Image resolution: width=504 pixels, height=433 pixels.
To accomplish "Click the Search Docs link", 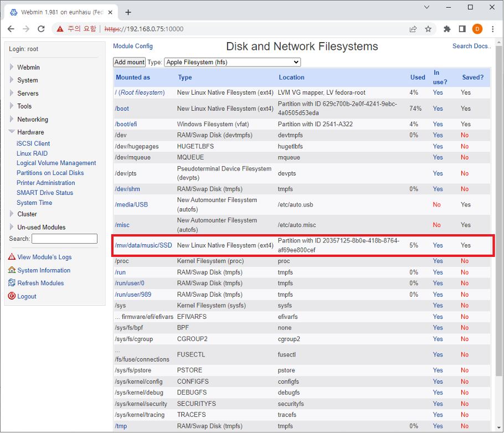I will click(471, 46).
